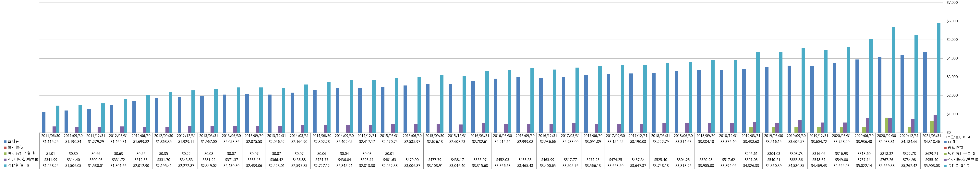Select the 流動負債合計 row label in data table
980x169 pixels.
[20, 166]
